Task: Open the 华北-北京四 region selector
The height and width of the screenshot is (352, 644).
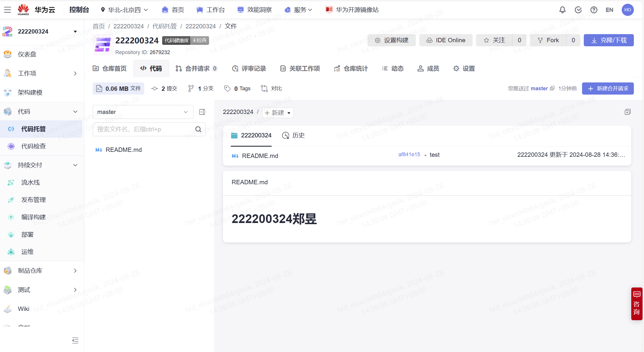Action: coord(125,10)
